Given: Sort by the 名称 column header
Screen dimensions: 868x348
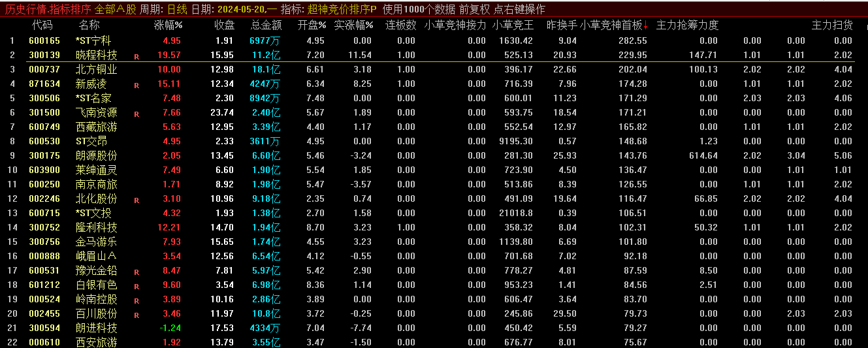Looking at the screenshot, I should (89, 25).
